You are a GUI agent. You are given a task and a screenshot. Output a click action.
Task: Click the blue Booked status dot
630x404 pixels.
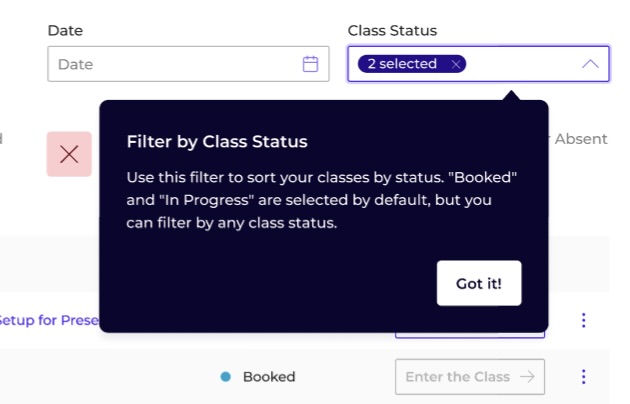click(226, 377)
